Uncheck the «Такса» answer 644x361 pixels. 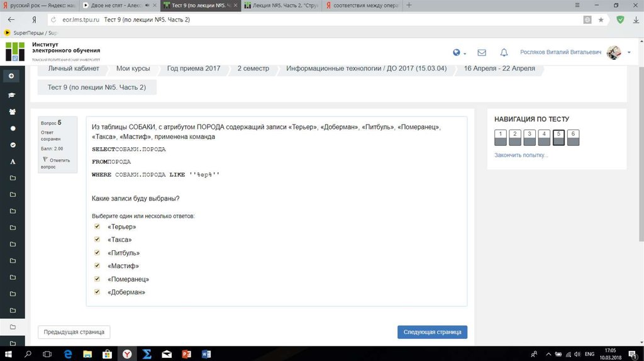[x=97, y=239]
